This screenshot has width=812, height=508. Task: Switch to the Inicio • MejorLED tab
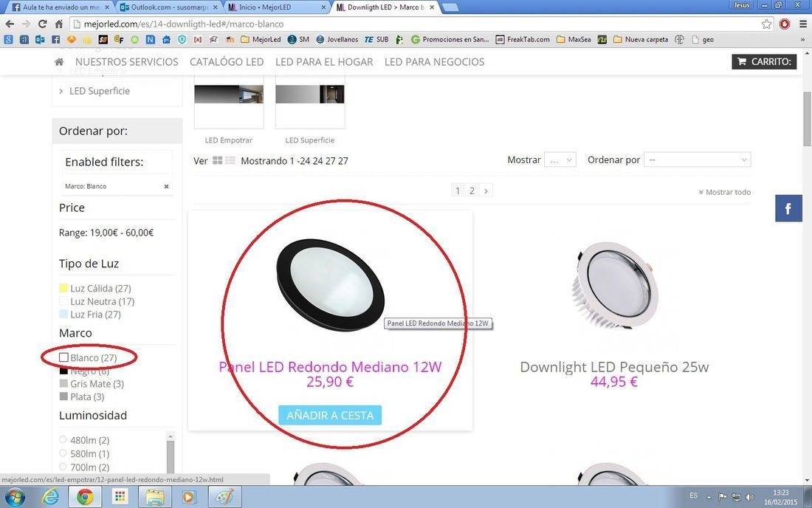pyautogui.click(x=278, y=7)
